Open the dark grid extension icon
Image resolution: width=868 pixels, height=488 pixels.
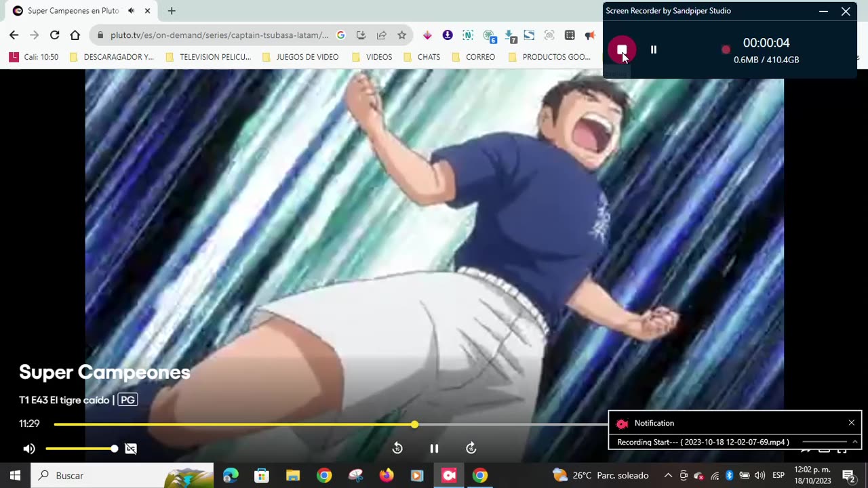click(x=570, y=35)
